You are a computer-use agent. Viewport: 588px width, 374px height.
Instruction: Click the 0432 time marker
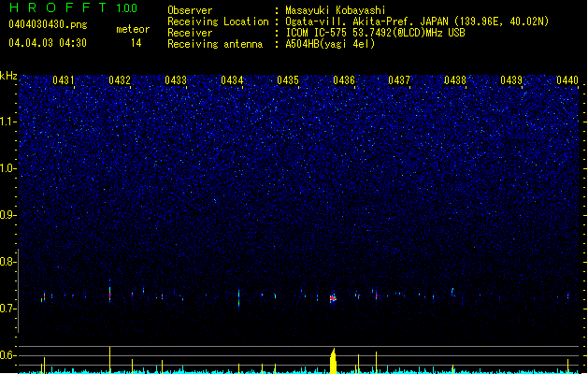coord(120,80)
